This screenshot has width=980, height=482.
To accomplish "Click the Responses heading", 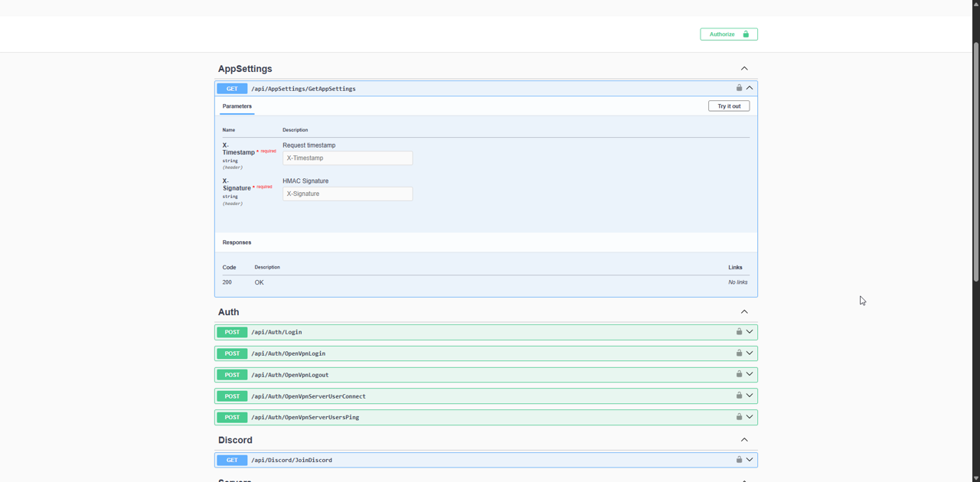I will [237, 243].
